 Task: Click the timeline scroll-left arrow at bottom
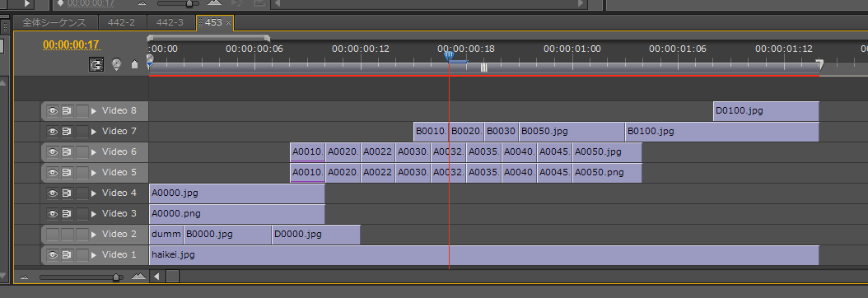[x=157, y=276]
